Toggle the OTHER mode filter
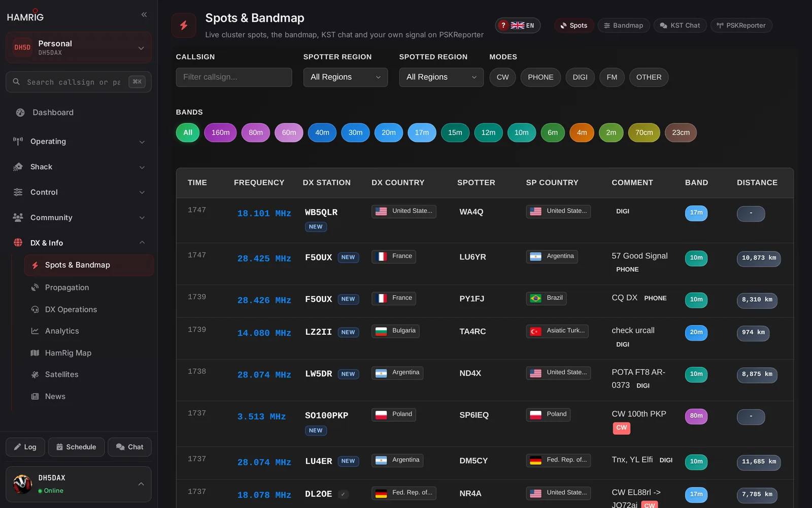The width and height of the screenshot is (812, 508). coord(649,77)
